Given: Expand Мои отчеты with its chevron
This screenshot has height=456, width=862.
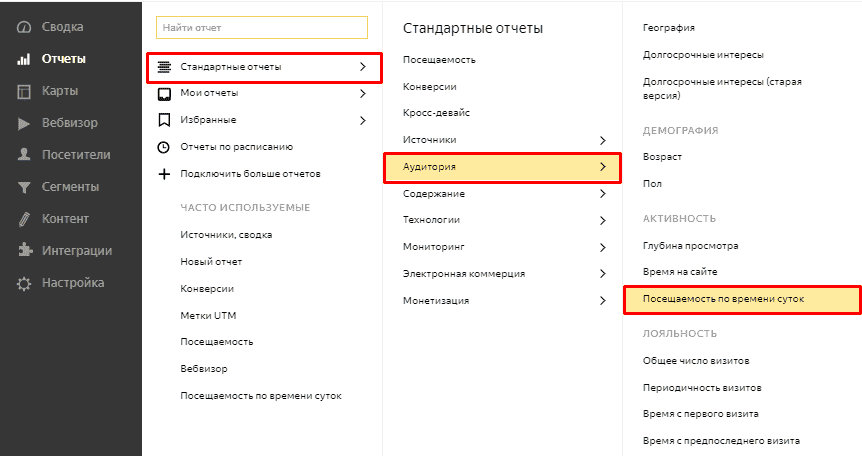Looking at the screenshot, I should 362,93.
